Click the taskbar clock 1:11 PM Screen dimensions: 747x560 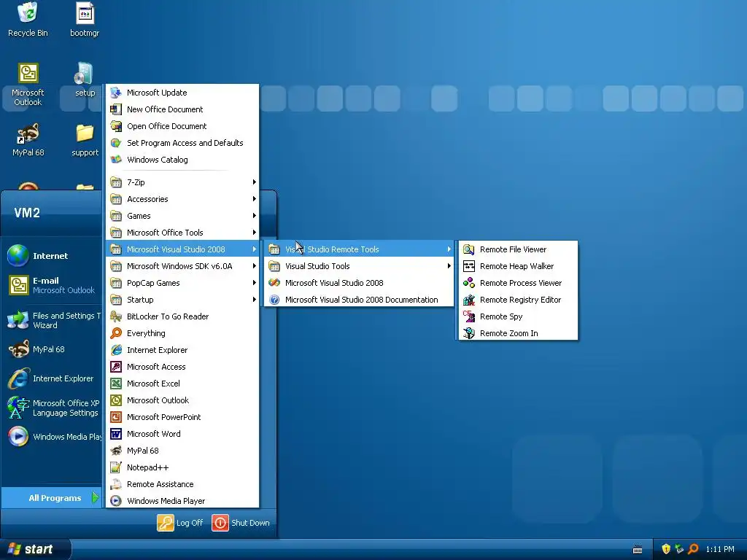(x=720, y=550)
